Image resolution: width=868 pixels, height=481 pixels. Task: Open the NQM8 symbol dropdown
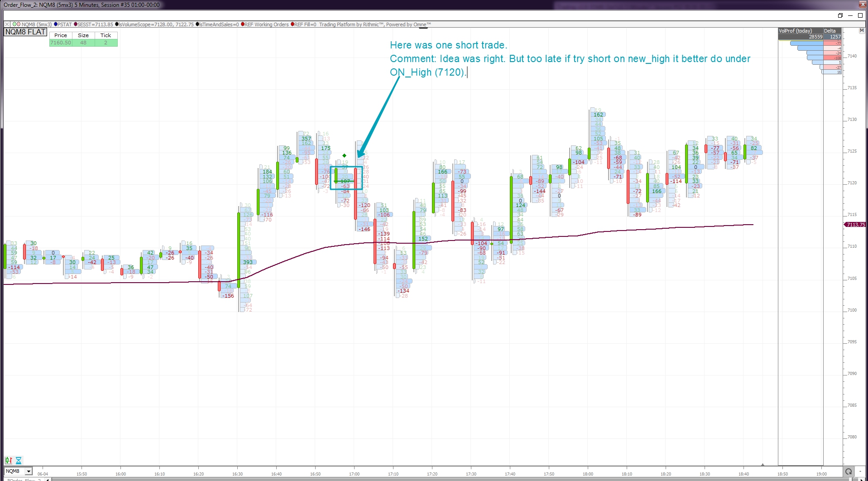[x=29, y=471]
